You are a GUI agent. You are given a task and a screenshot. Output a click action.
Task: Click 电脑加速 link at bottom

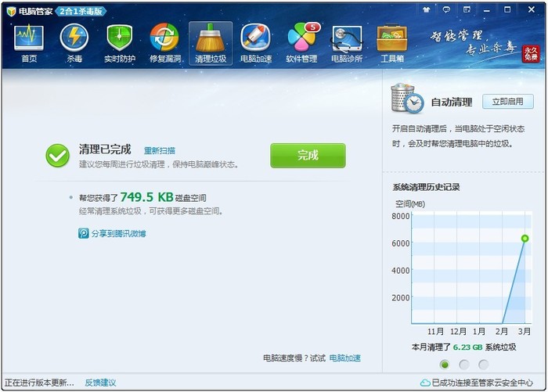(345, 358)
